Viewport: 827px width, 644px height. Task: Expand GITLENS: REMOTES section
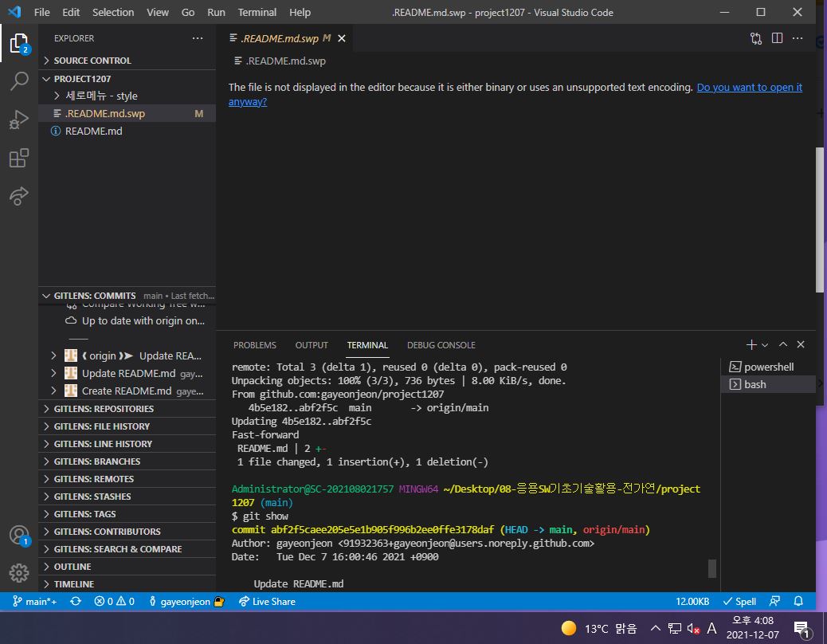pos(127,479)
